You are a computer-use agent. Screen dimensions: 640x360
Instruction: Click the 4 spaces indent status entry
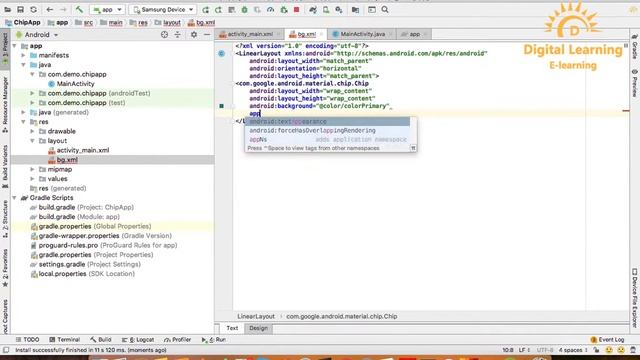pyautogui.click(x=573, y=350)
